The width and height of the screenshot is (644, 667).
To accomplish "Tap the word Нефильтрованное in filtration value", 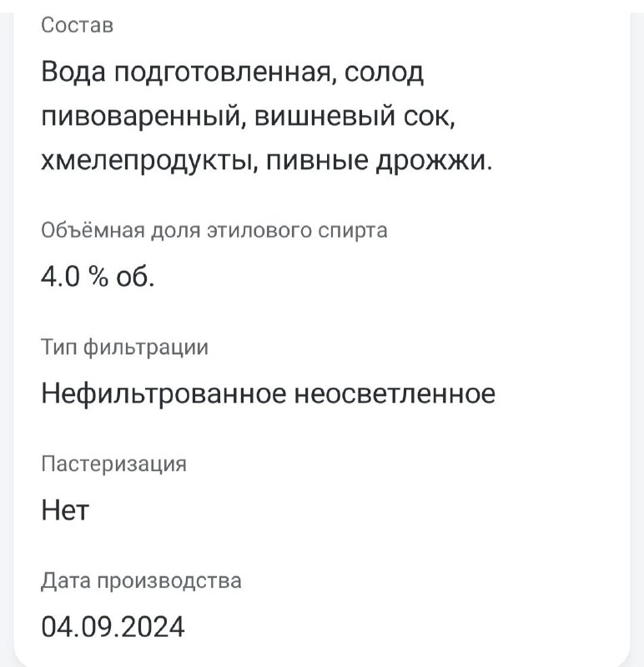I will (164, 394).
